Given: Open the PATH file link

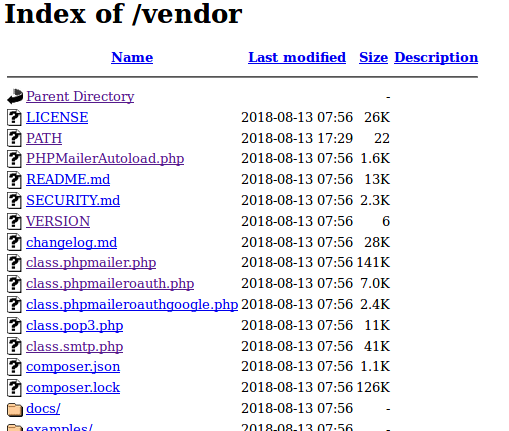Looking at the screenshot, I should [44, 138].
